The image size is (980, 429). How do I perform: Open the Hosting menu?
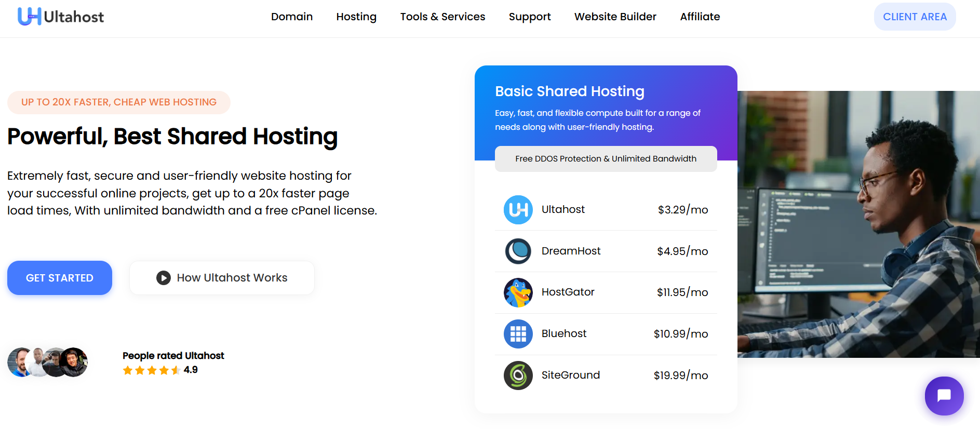pos(356,17)
